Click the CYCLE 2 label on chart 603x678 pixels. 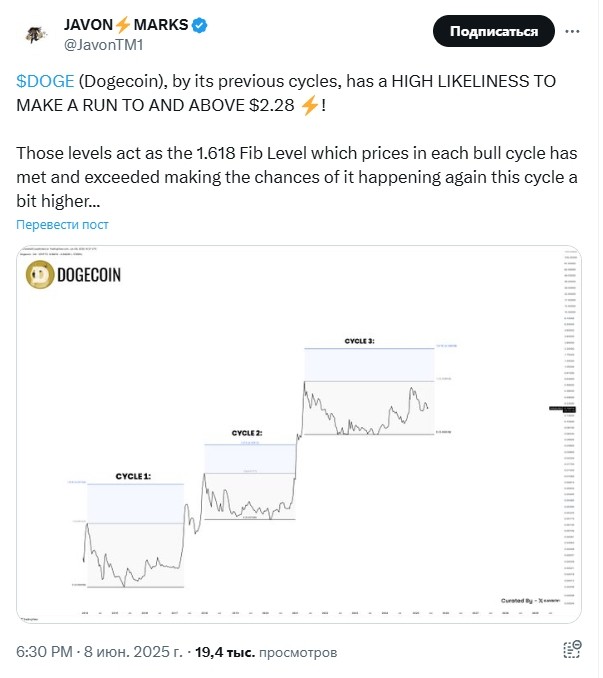point(247,433)
